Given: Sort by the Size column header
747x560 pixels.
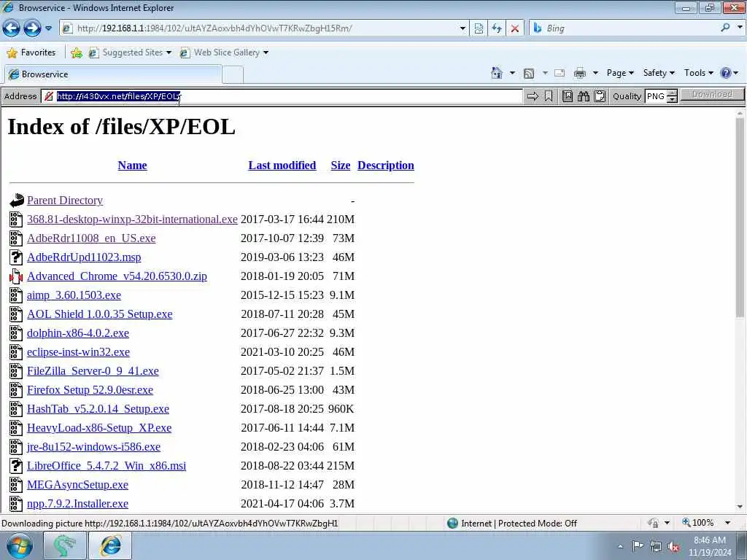Looking at the screenshot, I should click(341, 166).
